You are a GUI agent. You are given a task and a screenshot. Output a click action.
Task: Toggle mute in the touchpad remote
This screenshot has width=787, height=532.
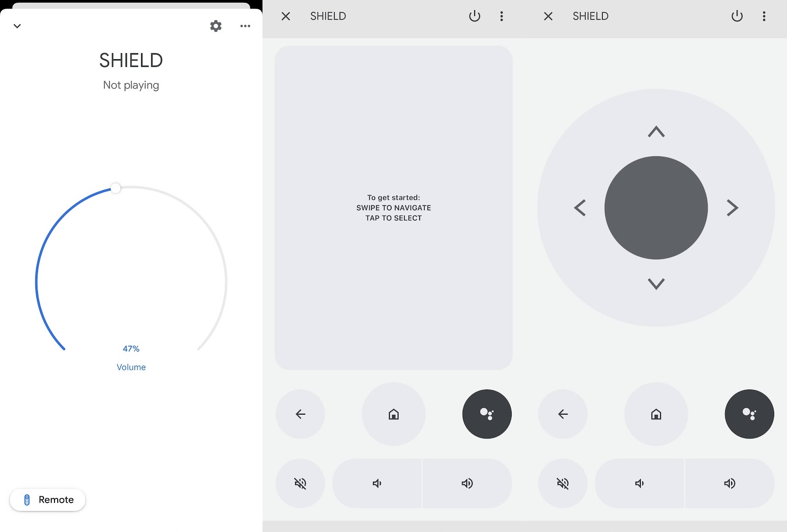[301, 483]
